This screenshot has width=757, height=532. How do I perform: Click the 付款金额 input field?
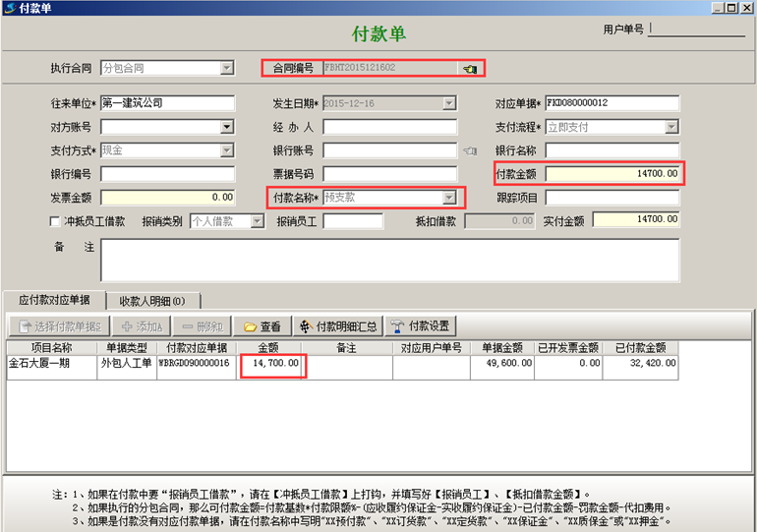click(x=611, y=174)
